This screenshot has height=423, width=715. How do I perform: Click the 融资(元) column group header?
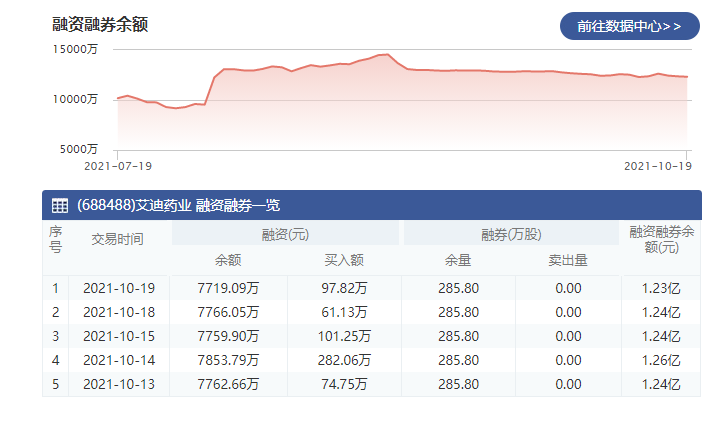(285, 234)
